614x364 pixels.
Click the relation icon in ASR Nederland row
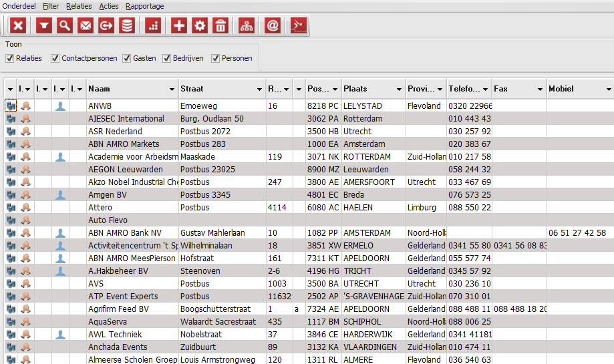[26, 132]
